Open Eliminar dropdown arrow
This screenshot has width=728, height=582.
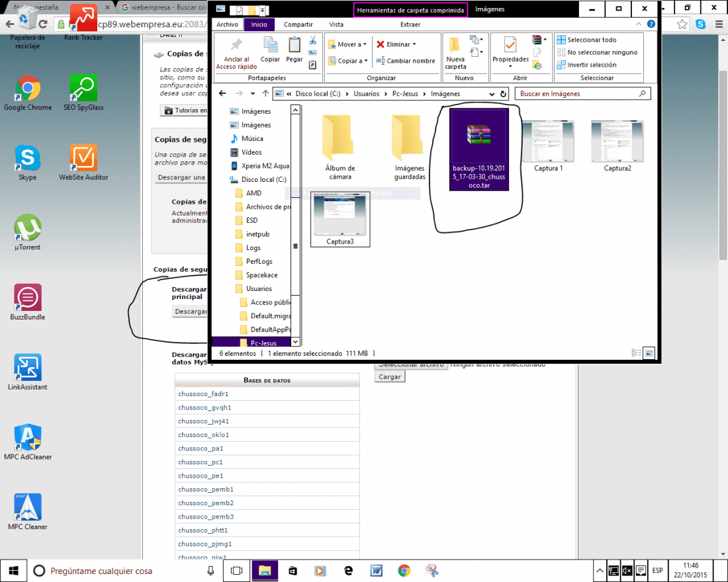[414, 44]
